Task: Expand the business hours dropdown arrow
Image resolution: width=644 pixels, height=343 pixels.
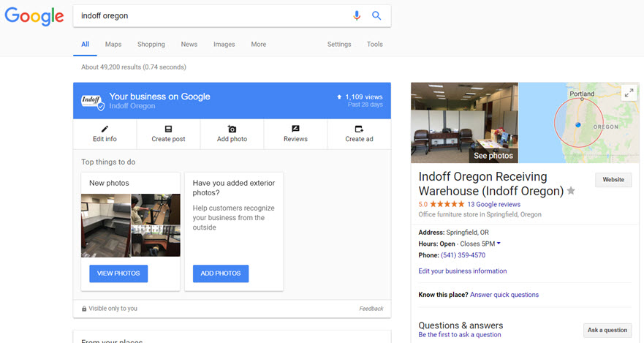Action: [x=499, y=244]
